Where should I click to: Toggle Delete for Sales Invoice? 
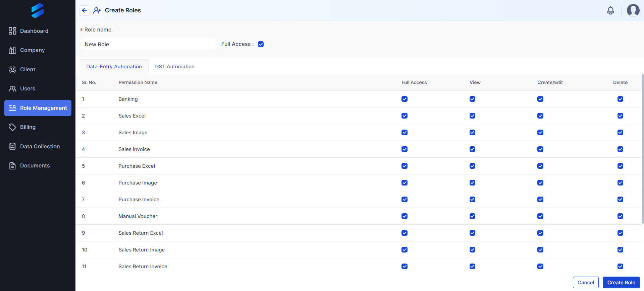tap(620, 149)
